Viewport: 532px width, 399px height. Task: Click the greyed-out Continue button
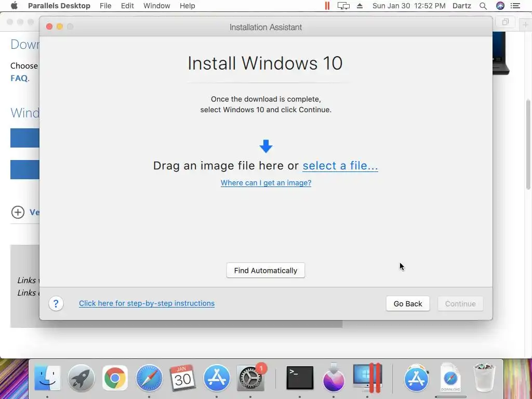coord(460,303)
